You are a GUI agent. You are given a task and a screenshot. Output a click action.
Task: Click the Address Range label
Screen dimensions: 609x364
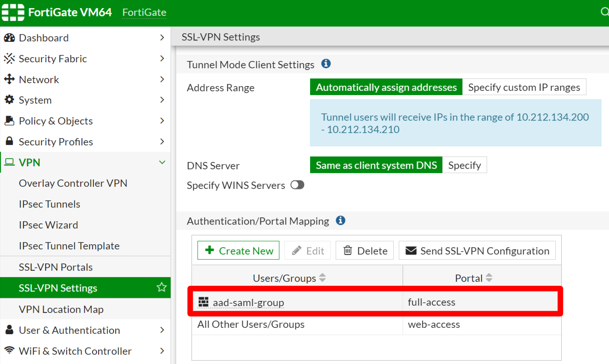pyautogui.click(x=220, y=88)
